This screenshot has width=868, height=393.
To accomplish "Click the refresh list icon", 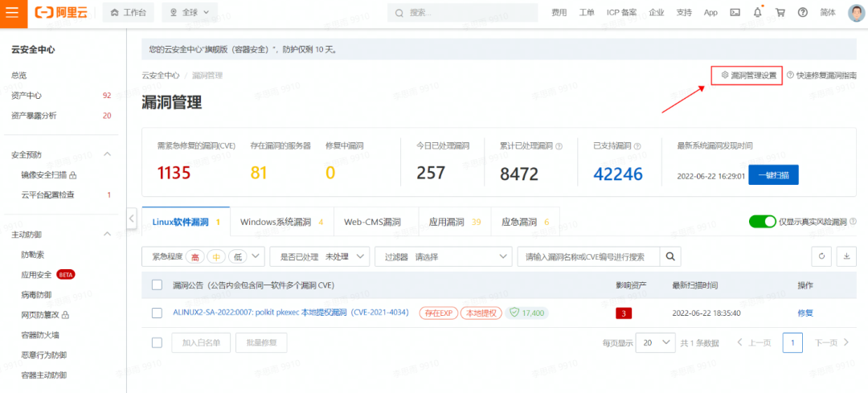I will 821,256.
